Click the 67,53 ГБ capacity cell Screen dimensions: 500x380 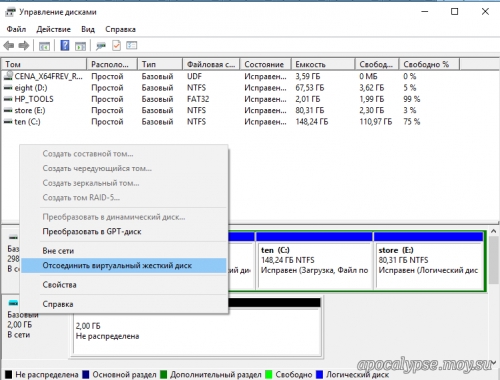pos(310,88)
